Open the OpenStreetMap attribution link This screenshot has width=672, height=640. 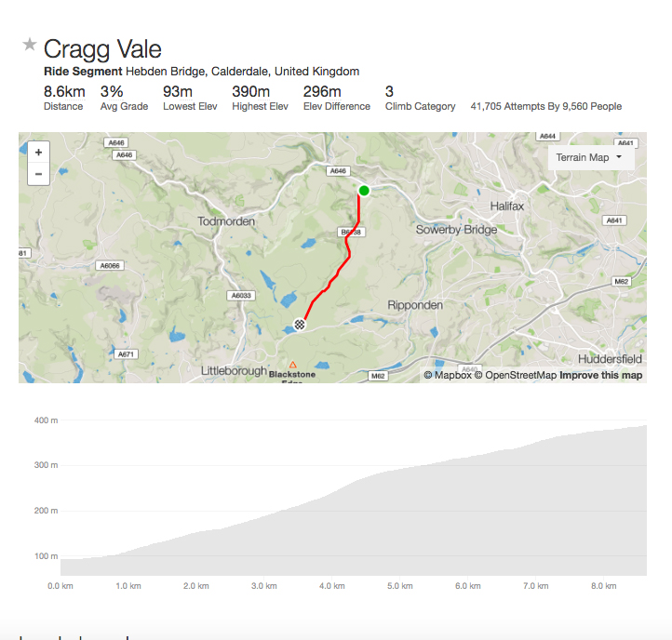[x=515, y=376]
